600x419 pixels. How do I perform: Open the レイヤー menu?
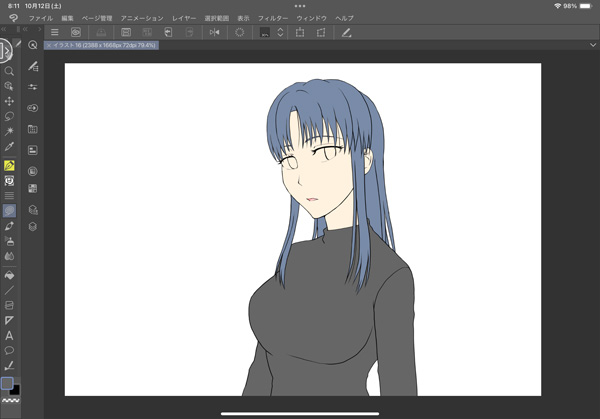pos(184,18)
